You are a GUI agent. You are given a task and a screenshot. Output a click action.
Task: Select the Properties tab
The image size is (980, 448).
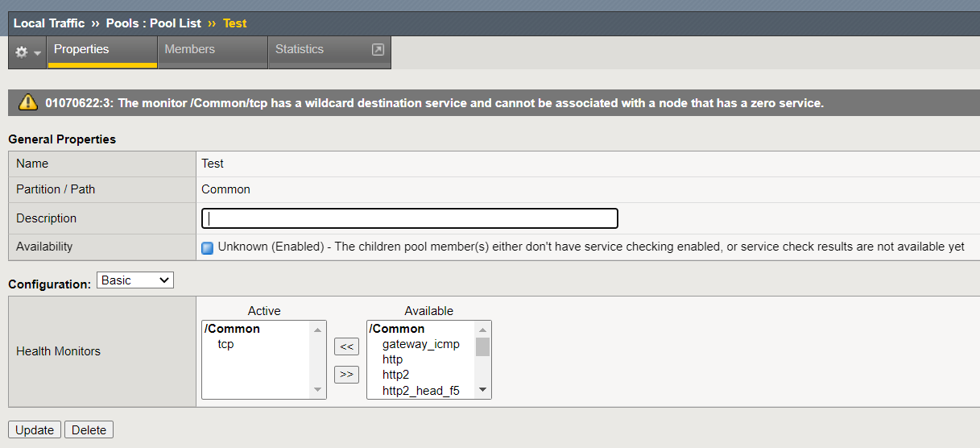pos(81,49)
